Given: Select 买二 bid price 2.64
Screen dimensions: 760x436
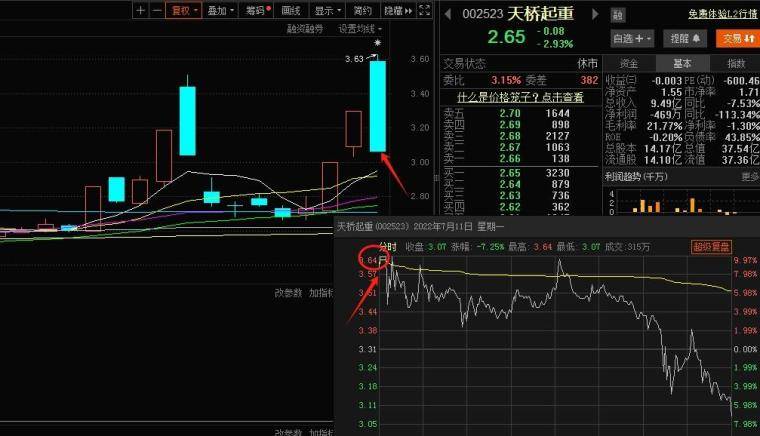Looking at the screenshot, I should 510,184.
